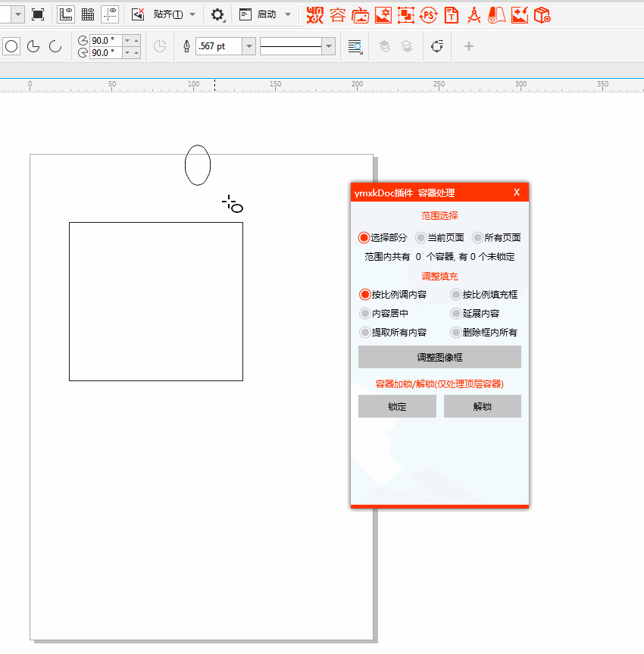This screenshot has width=644, height=654.
Task: Increase the starting angle value
Action: [x=136, y=40]
